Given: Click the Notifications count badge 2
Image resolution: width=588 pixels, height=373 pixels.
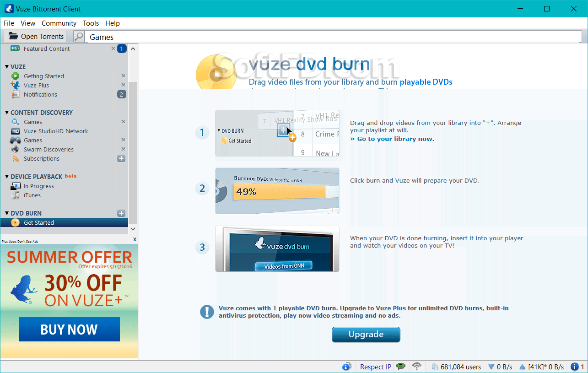Looking at the screenshot, I should 121,94.
